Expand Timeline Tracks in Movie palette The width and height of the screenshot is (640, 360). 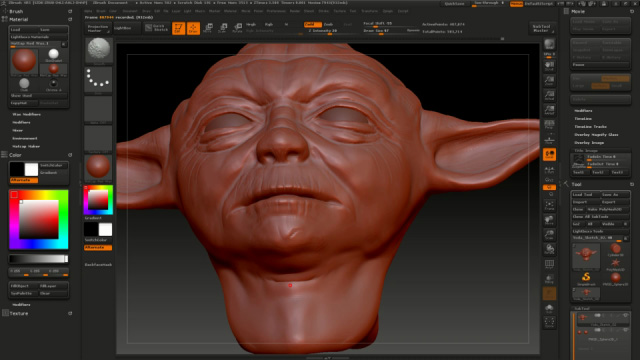pyautogui.click(x=590, y=127)
